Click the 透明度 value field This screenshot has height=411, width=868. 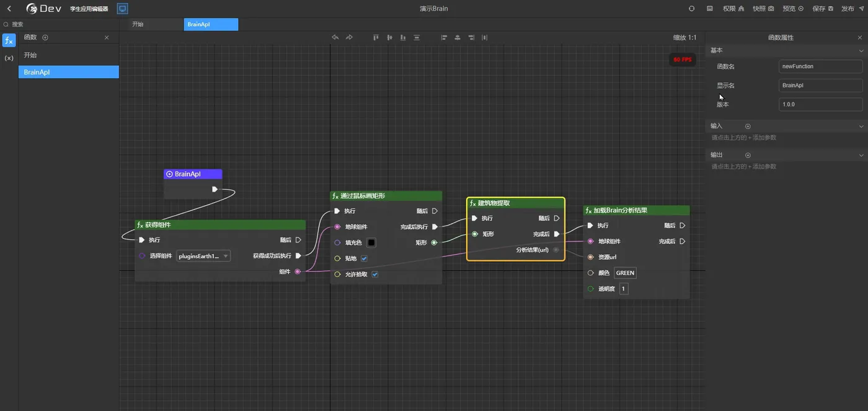[624, 289]
